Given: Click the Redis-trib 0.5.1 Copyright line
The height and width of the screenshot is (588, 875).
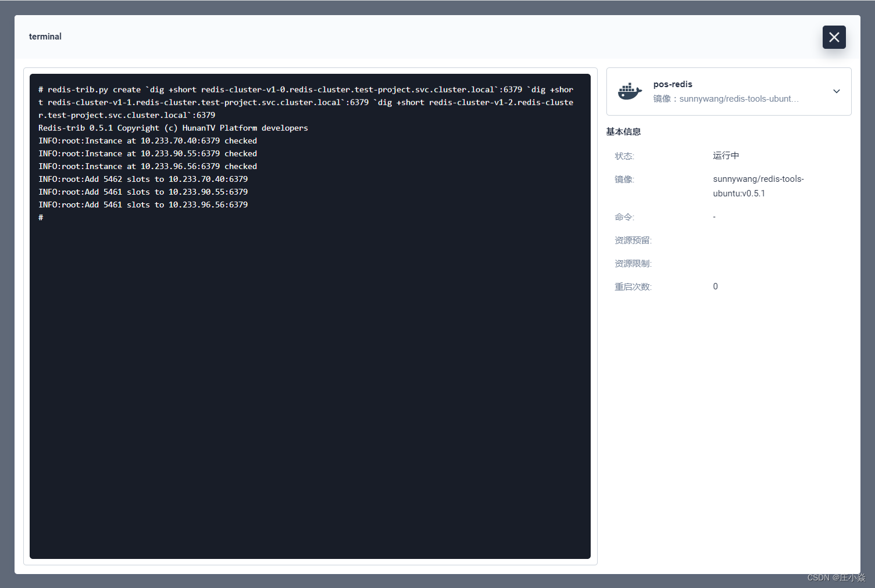Looking at the screenshot, I should (x=173, y=128).
